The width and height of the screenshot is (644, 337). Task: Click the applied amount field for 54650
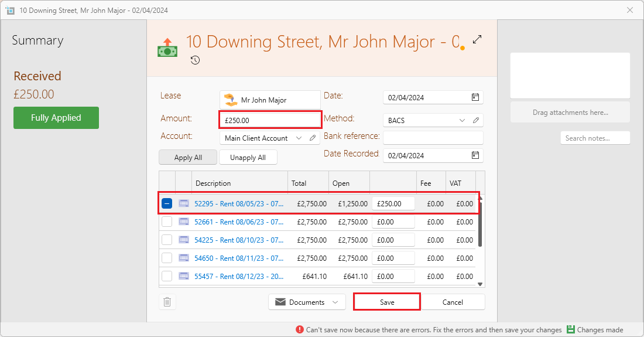[393, 258]
